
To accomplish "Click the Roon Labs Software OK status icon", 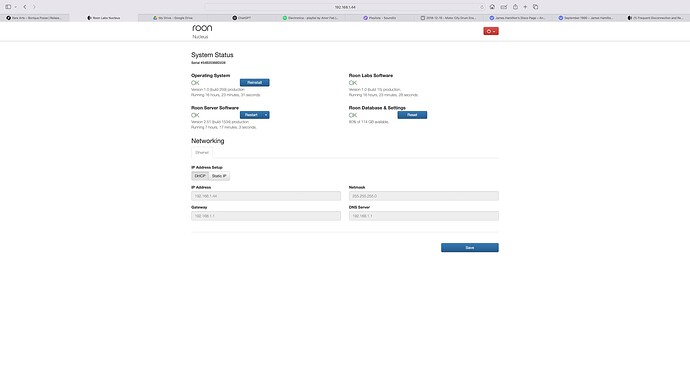I will (353, 83).
